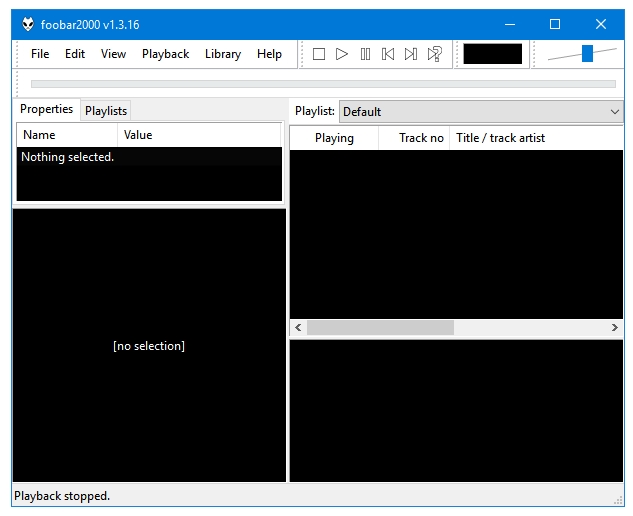
Task: Close the foobar2000 window
Action: (601, 24)
